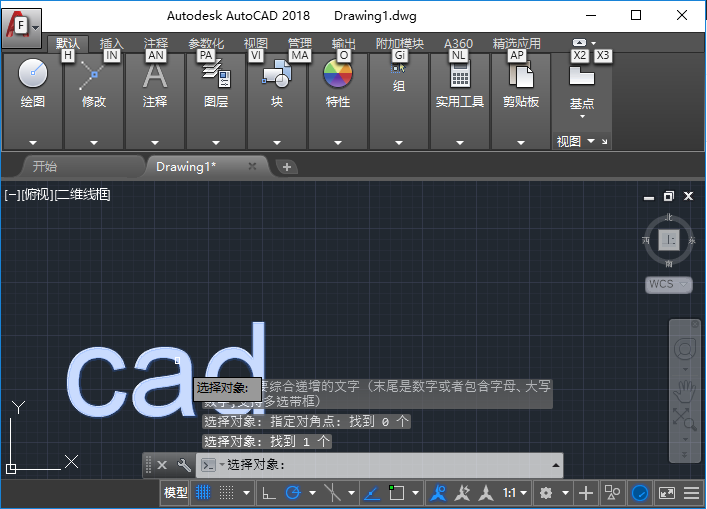707x509 pixels.
Task: Toggle the drawing grid display
Action: pyautogui.click(x=203, y=493)
